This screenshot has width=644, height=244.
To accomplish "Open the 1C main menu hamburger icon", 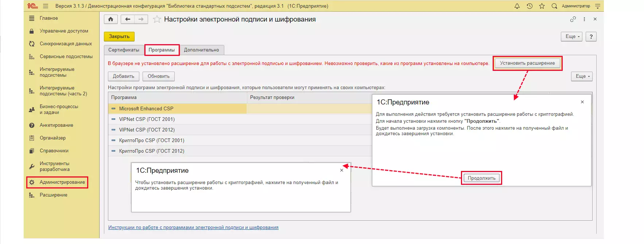I will [46, 6].
